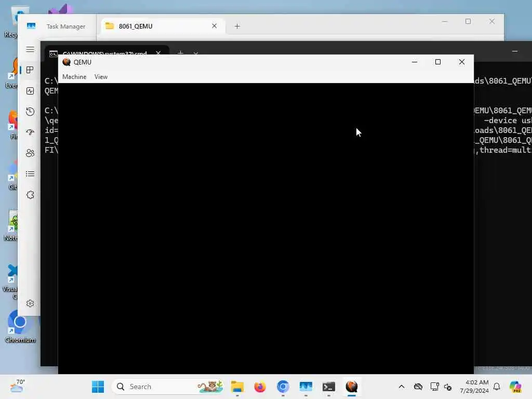The width and height of the screenshot is (532, 399).
Task: Add a new File Explorer tab
Action: click(x=237, y=26)
